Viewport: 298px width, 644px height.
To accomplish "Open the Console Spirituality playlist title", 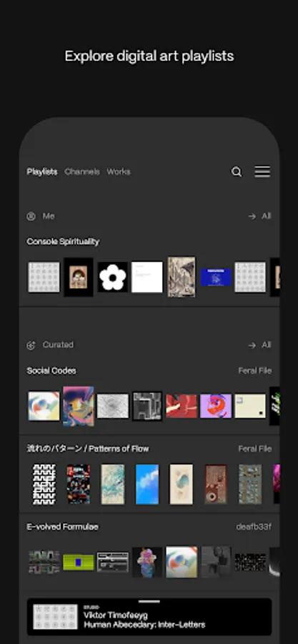I will tap(63, 242).
